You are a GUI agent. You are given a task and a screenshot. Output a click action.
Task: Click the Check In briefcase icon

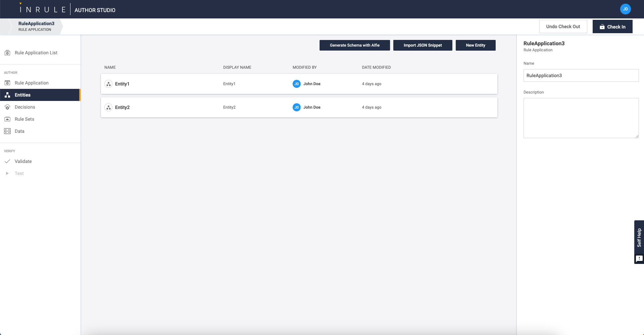coord(602,27)
